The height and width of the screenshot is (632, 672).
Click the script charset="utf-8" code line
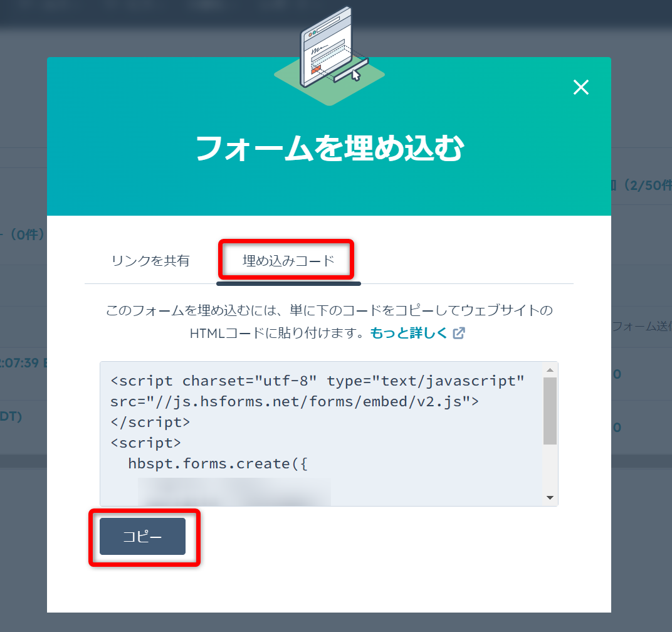pyautogui.click(x=318, y=381)
